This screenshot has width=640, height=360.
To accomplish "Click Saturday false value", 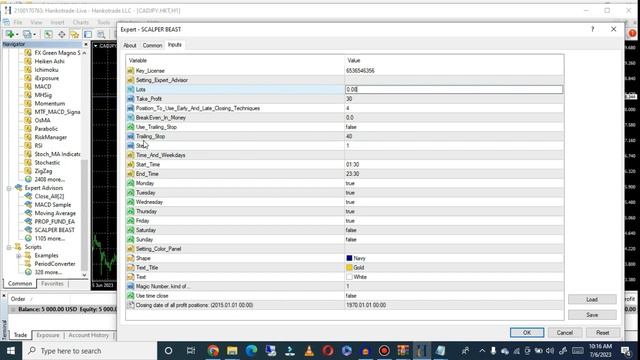I will 453,230.
